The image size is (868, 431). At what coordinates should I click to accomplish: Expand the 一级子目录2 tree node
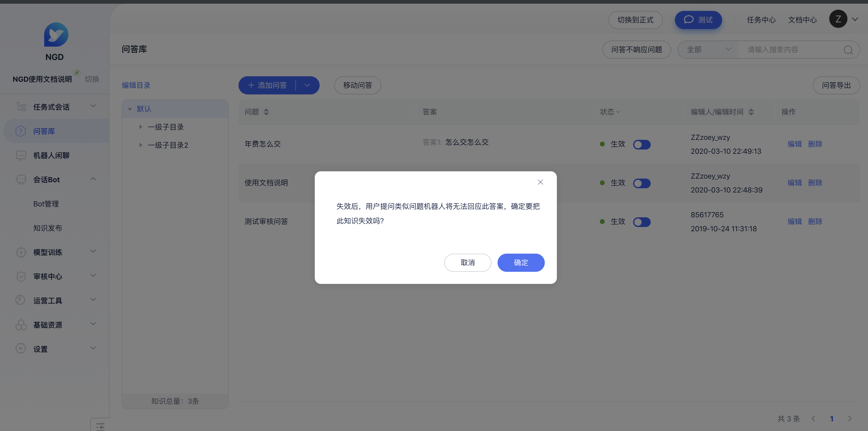(140, 145)
